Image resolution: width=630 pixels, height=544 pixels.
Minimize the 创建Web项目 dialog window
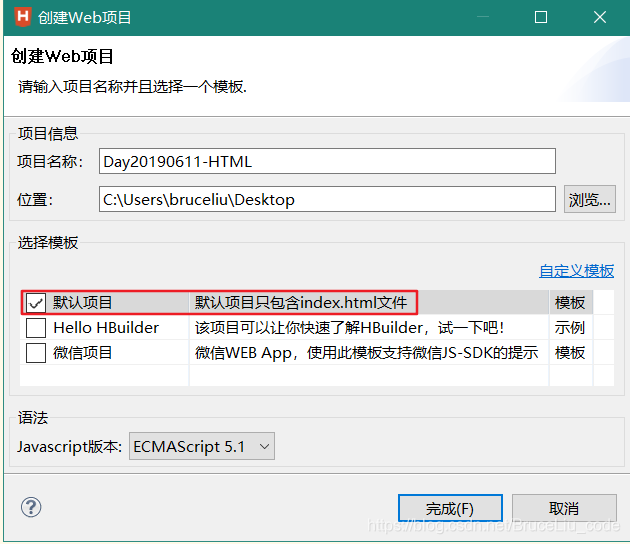coord(483,17)
